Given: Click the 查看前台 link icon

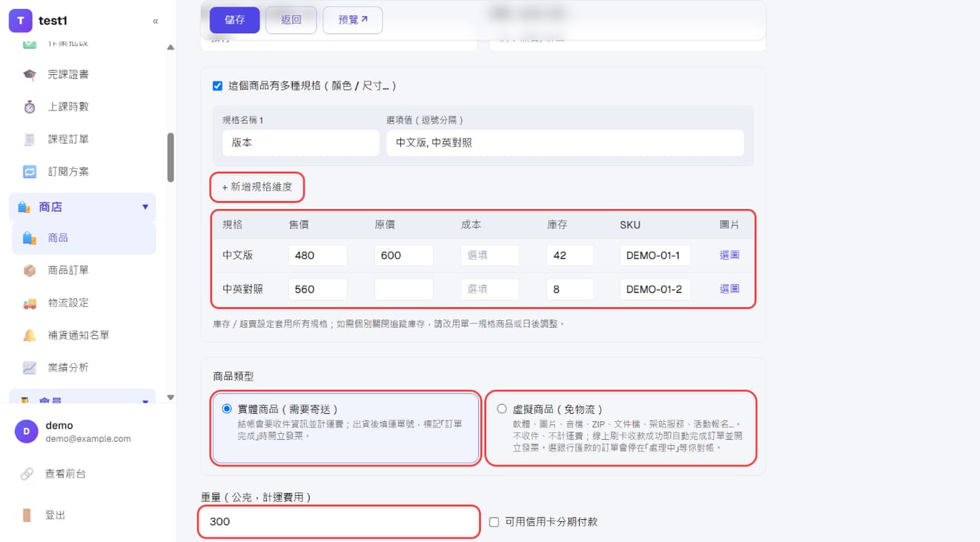Looking at the screenshot, I should pyautogui.click(x=27, y=474).
